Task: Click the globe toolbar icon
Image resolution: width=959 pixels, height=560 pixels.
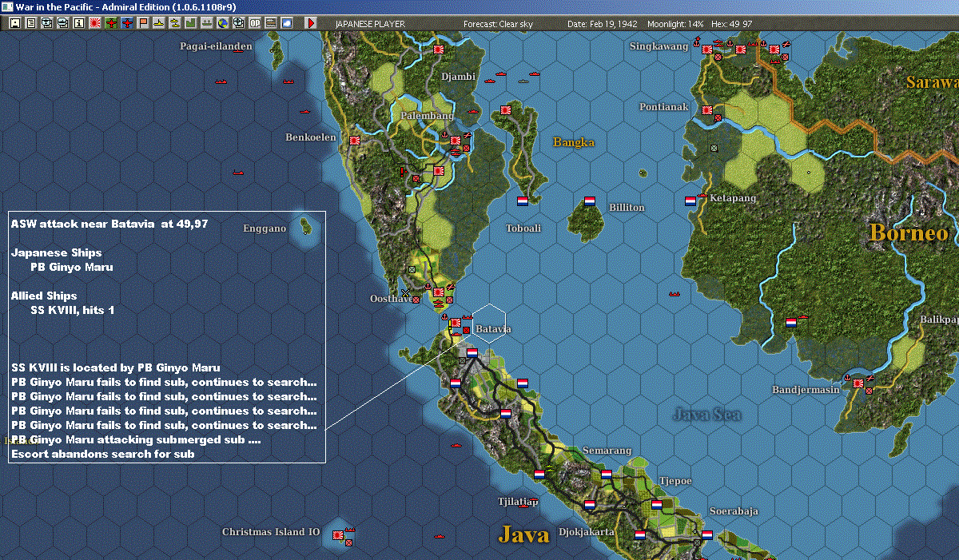Action: click(222, 23)
